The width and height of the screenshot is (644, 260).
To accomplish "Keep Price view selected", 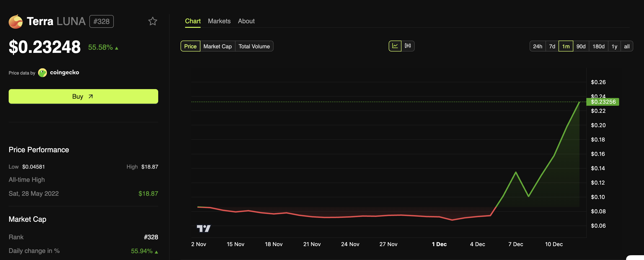I will [190, 46].
